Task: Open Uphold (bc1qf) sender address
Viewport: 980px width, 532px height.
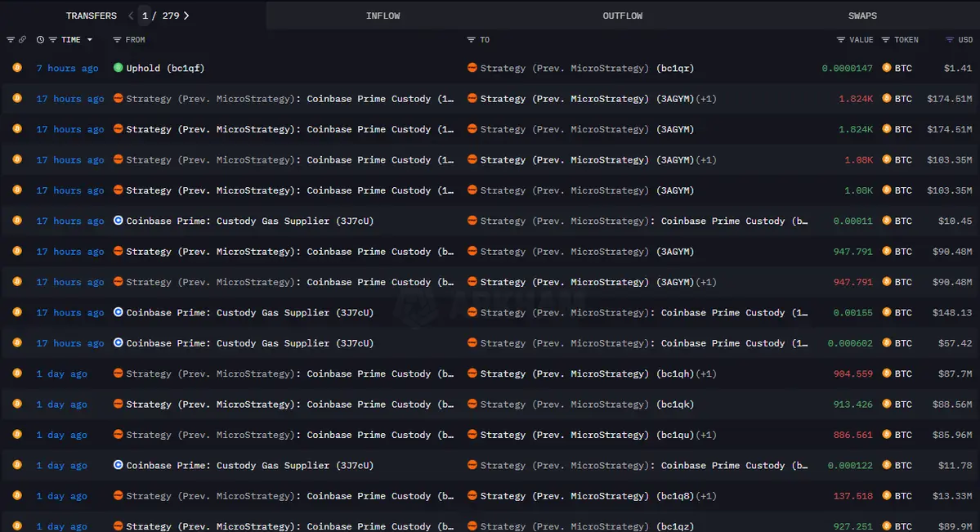Action: pyautogui.click(x=165, y=68)
